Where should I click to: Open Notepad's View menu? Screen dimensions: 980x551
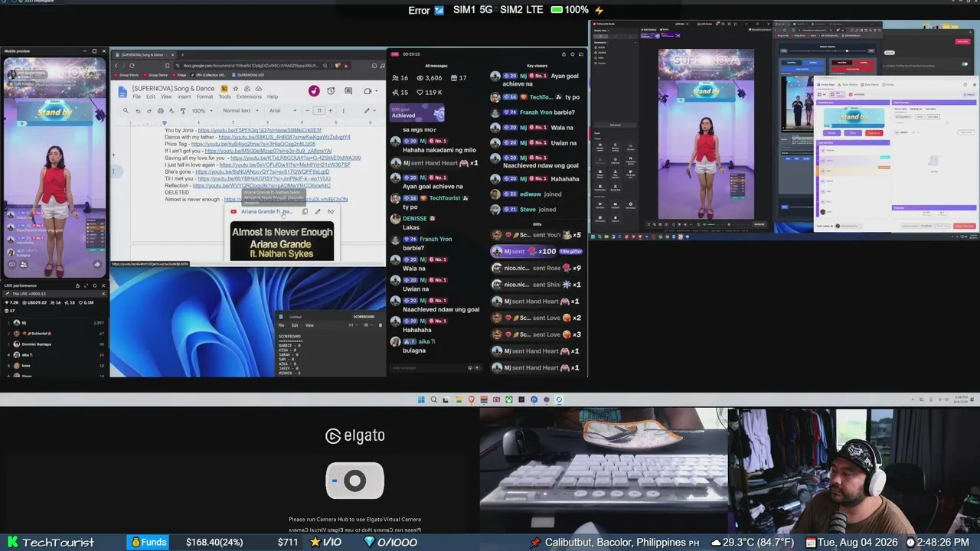coord(309,325)
